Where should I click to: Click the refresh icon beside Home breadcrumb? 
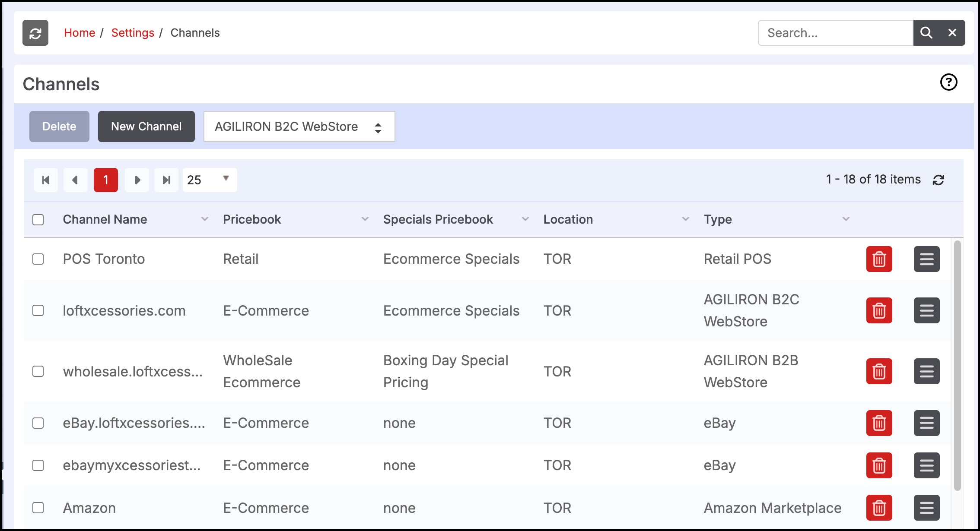coord(35,33)
